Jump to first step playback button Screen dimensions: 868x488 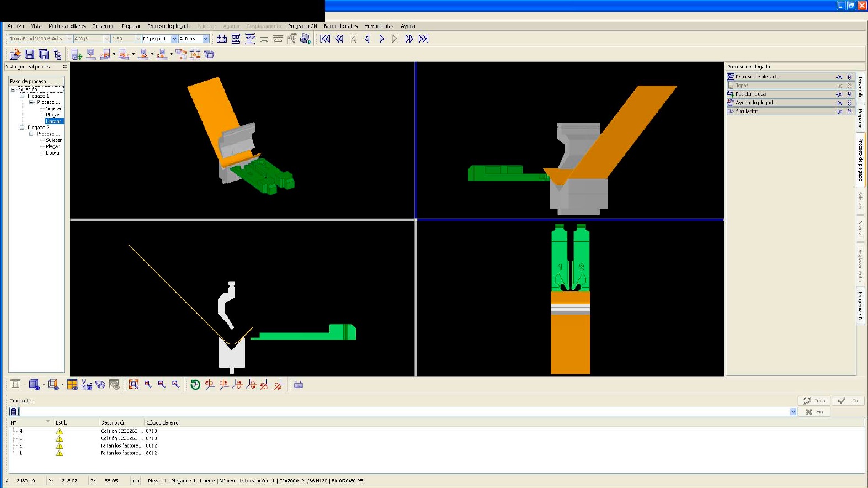pos(325,39)
